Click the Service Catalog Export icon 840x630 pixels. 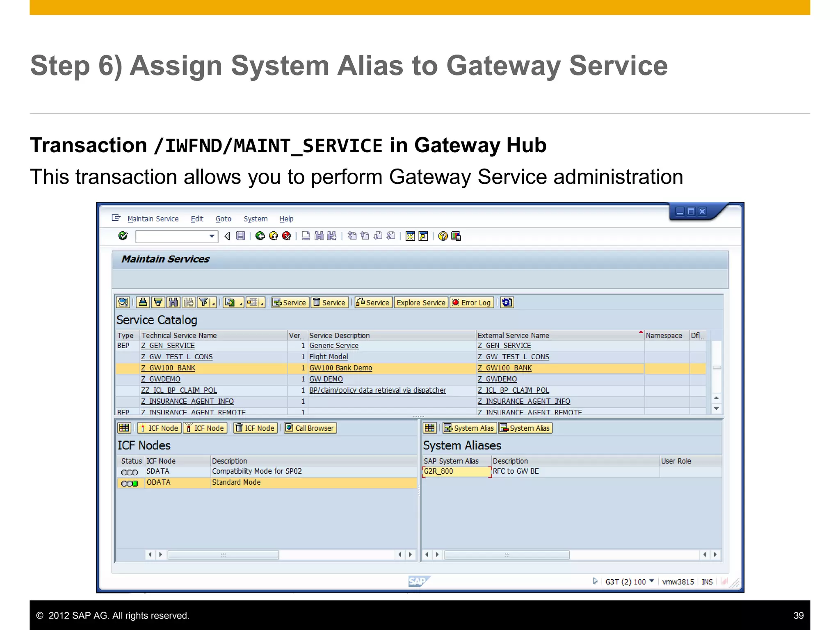(x=230, y=302)
